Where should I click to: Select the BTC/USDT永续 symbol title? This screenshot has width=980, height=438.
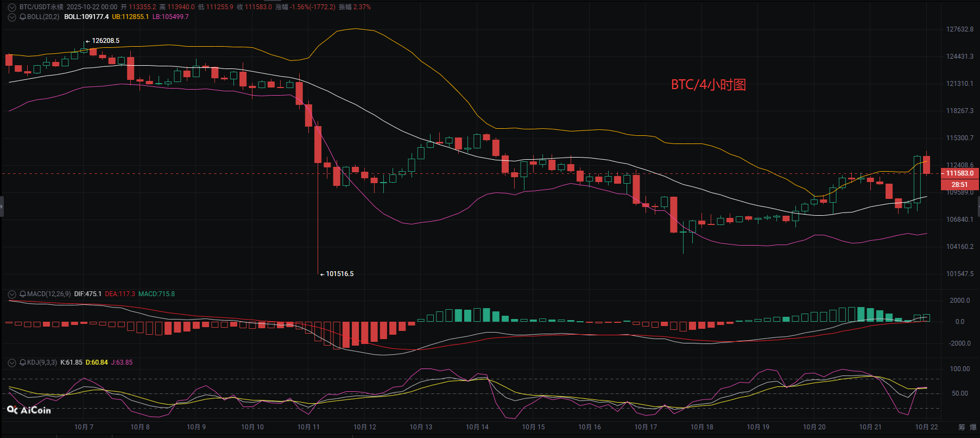(41, 7)
